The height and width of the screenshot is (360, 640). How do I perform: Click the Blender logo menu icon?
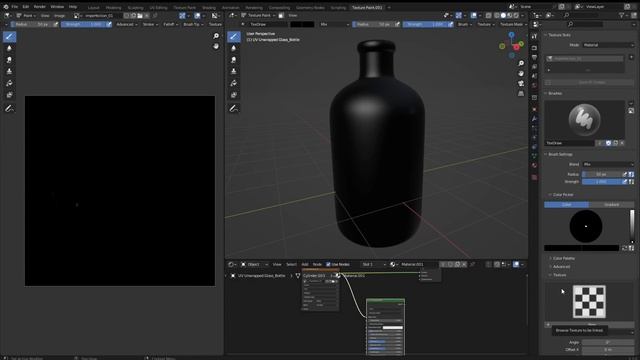(x=6, y=7)
